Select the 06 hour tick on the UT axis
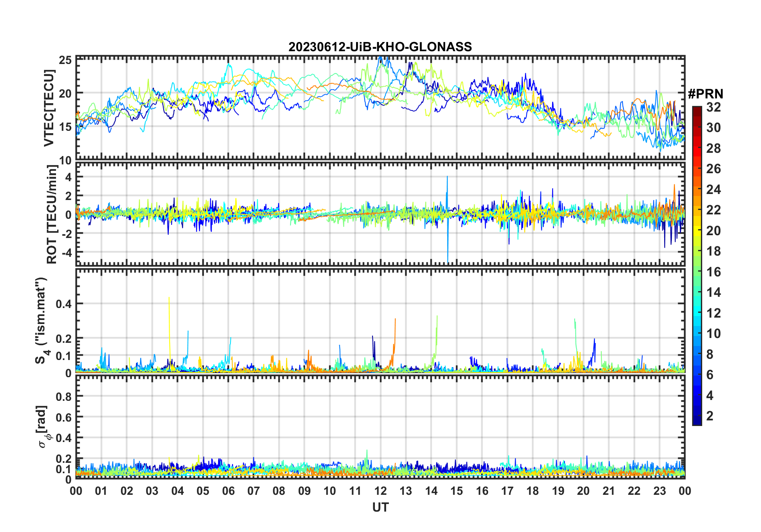 [228, 491]
